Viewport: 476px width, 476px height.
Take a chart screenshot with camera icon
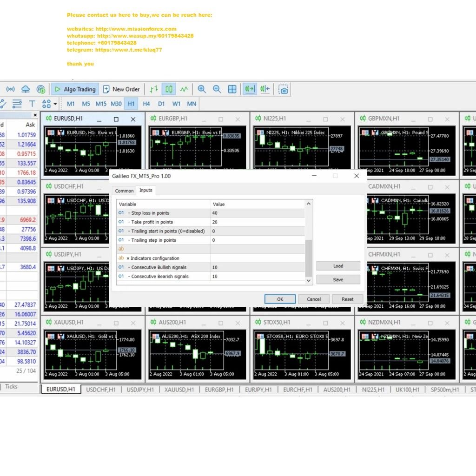[x=283, y=90]
